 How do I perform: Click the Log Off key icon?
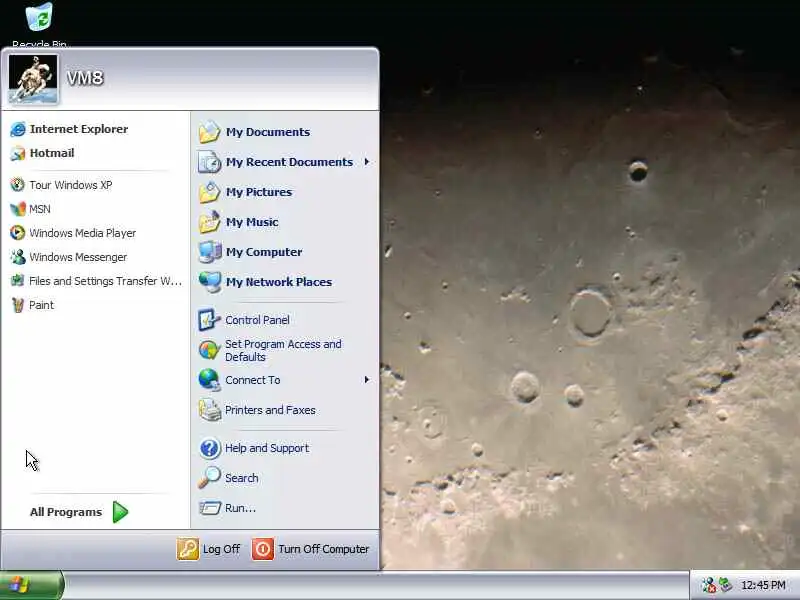188,549
